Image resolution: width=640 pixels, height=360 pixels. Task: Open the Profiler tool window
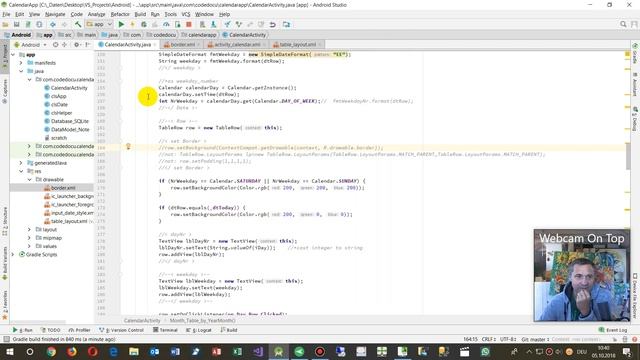pyautogui.click(x=80, y=330)
